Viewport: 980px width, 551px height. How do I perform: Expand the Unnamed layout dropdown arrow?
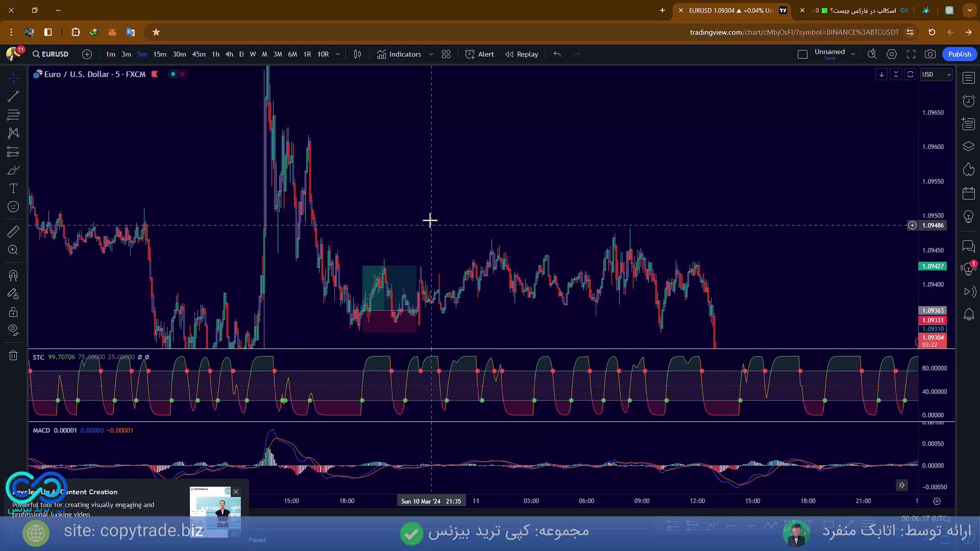(853, 54)
